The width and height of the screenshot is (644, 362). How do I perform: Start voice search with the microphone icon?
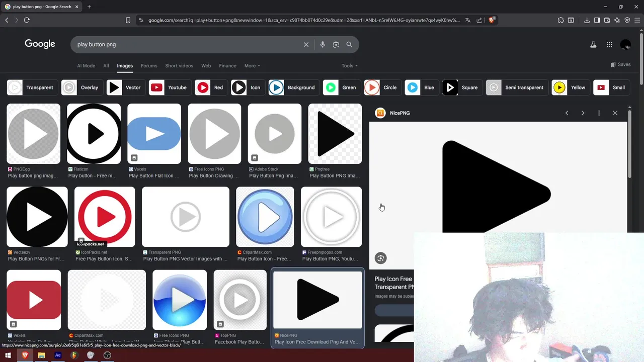pyautogui.click(x=323, y=45)
